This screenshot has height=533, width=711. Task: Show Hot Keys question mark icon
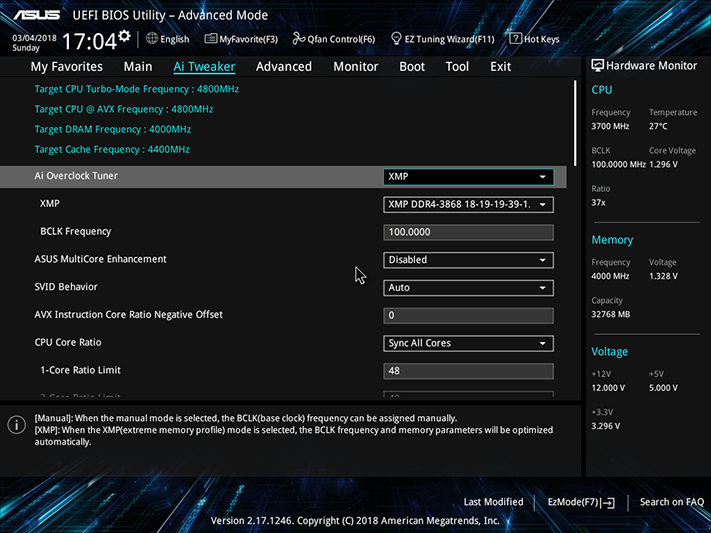coord(515,39)
